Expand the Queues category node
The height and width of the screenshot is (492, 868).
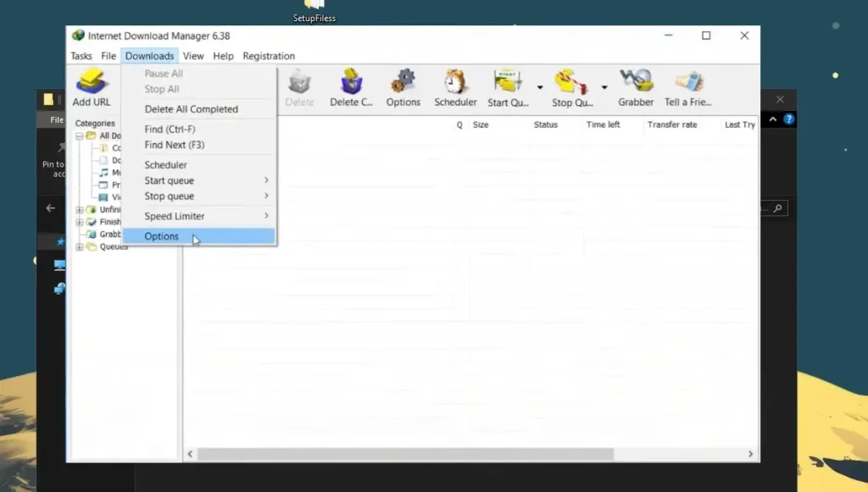pos(80,247)
